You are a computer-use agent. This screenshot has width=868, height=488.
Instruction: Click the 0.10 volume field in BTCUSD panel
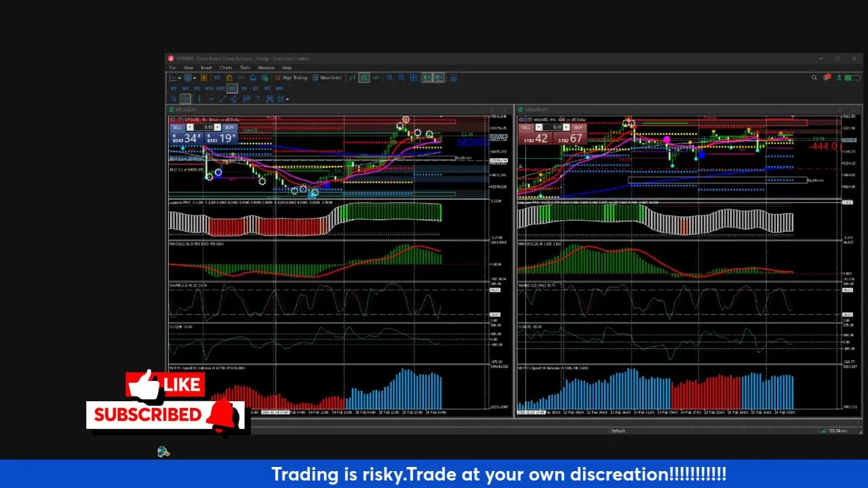pos(203,127)
